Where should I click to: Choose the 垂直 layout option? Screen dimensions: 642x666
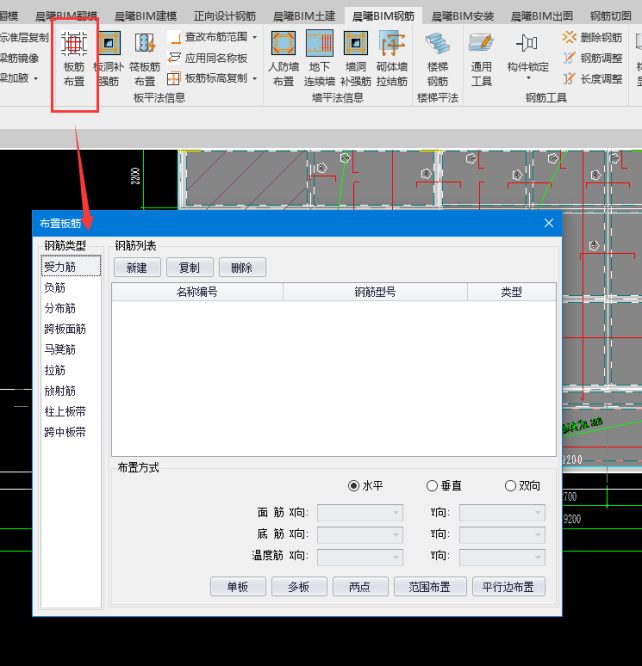point(432,486)
